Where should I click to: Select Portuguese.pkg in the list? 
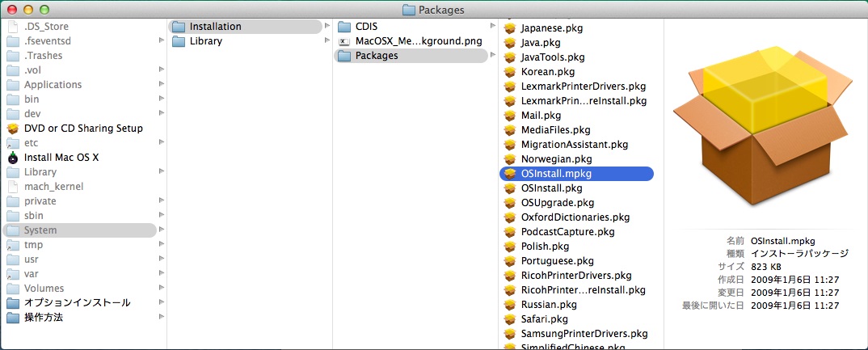click(557, 261)
